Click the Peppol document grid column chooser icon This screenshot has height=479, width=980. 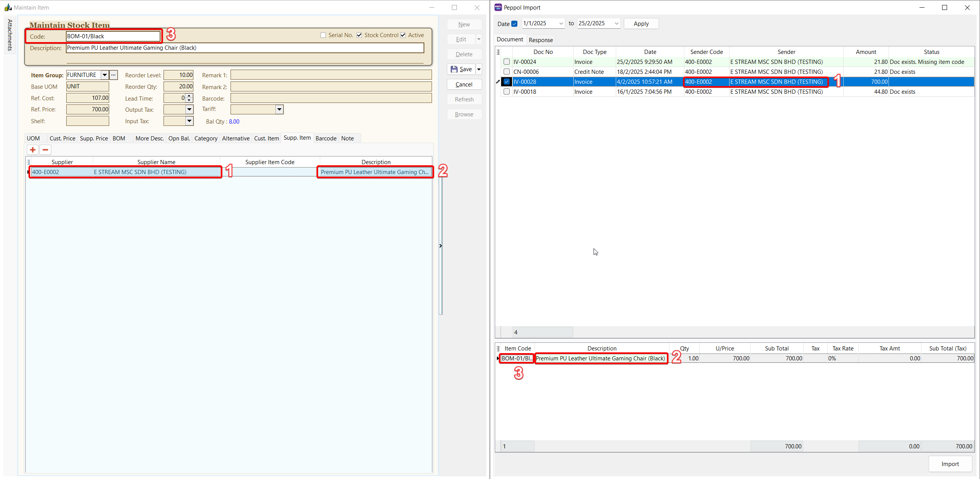(x=498, y=52)
